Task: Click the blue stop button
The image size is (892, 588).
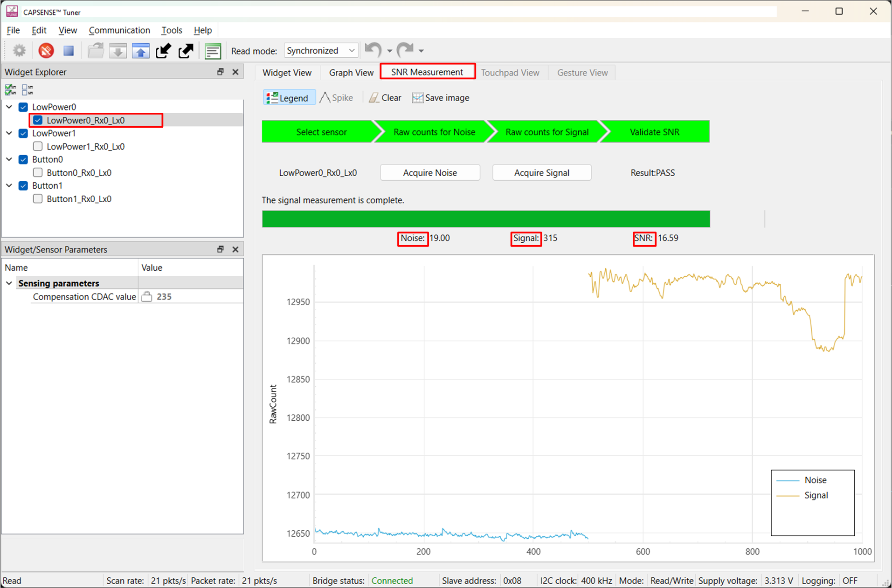Action: tap(69, 50)
